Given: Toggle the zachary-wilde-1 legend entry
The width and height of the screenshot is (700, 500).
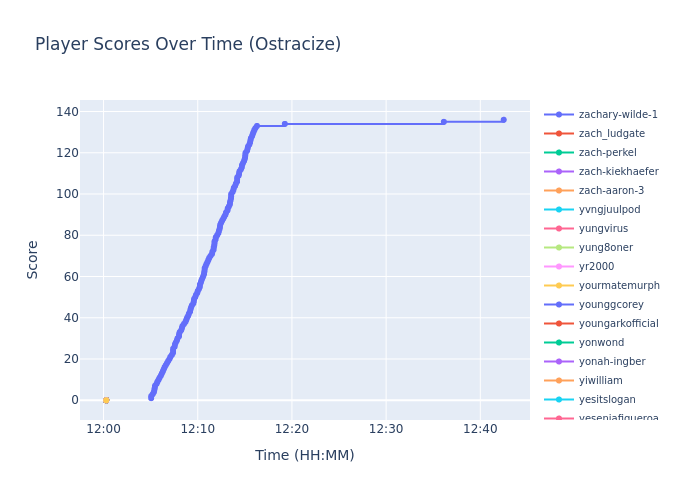Looking at the screenshot, I should tap(617, 115).
